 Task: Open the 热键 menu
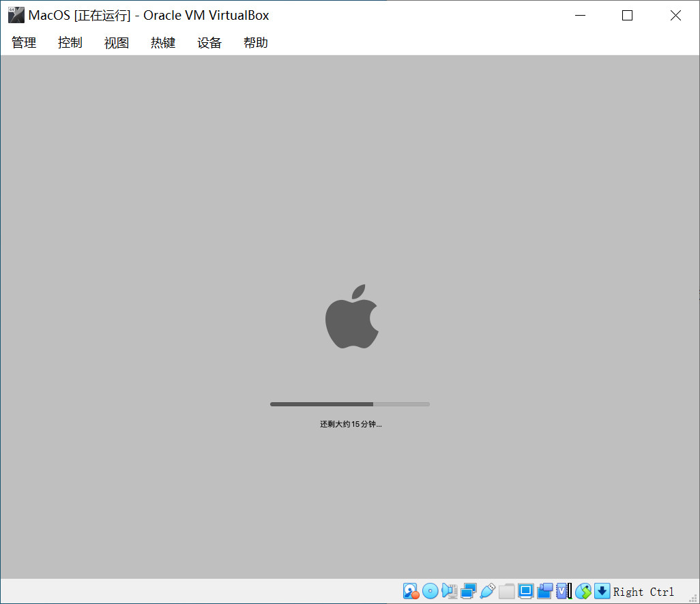(x=163, y=43)
